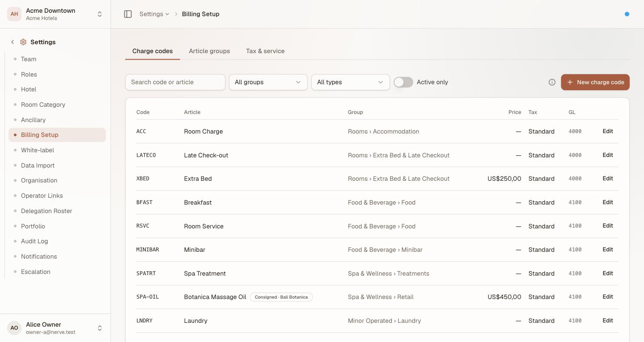Click the Group column header
Viewport: 644px width, 342px height.
[x=355, y=112]
